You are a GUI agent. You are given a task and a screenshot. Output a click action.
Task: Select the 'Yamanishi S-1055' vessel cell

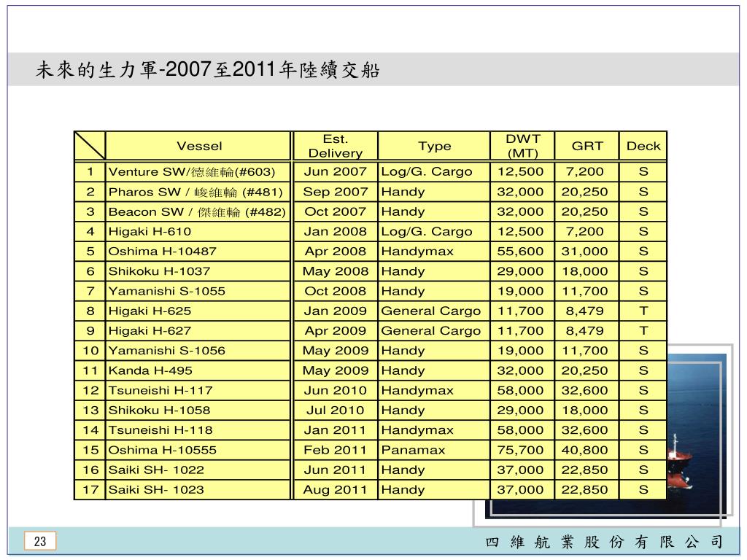pyautogui.click(x=198, y=291)
